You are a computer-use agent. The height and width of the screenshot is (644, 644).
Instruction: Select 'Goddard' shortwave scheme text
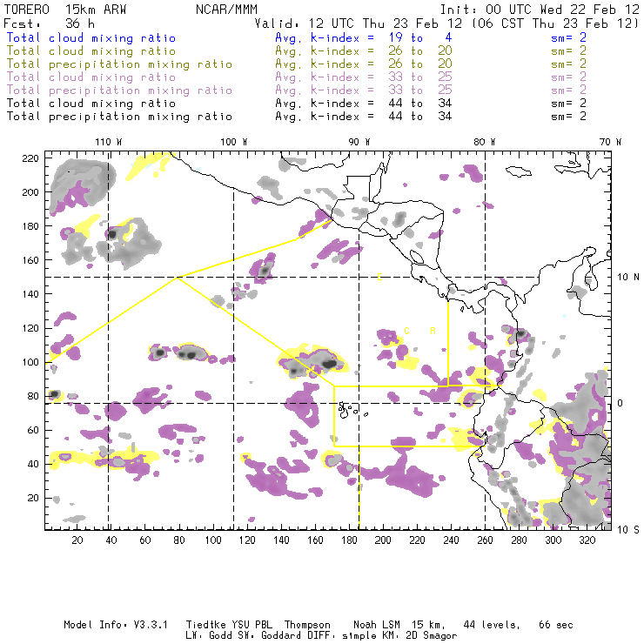281,636
